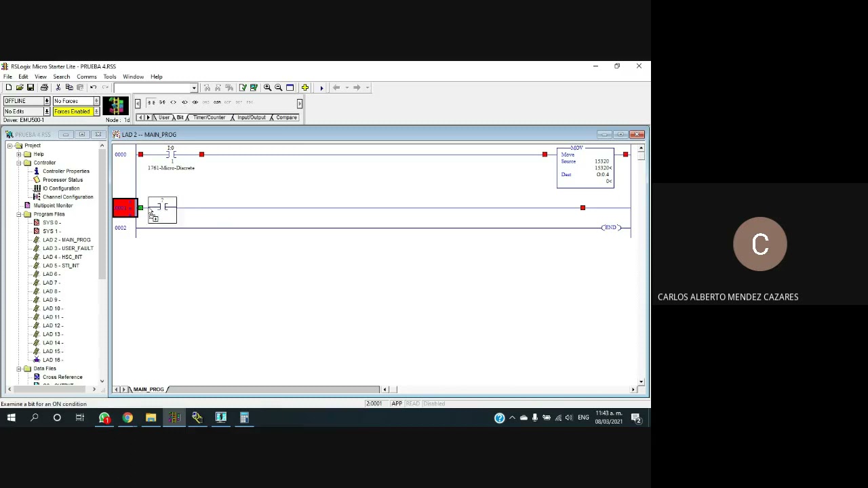Screen dimensions: 868x488
Task: Click the Verify project icon
Action: pos(254,87)
